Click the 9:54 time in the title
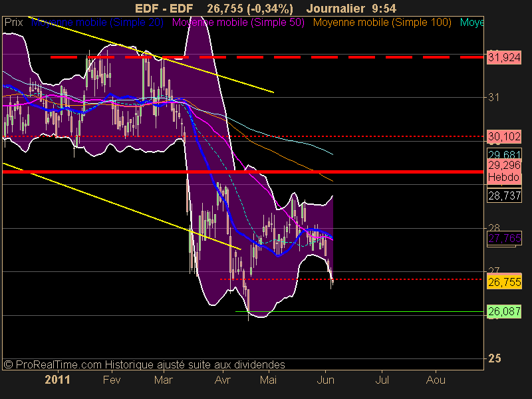The height and width of the screenshot is (399, 532). [x=384, y=9]
